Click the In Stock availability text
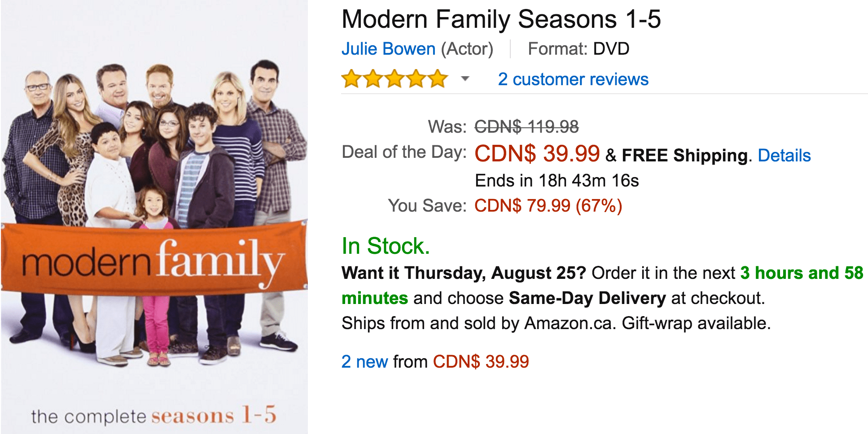The width and height of the screenshot is (868, 434). pos(386,246)
